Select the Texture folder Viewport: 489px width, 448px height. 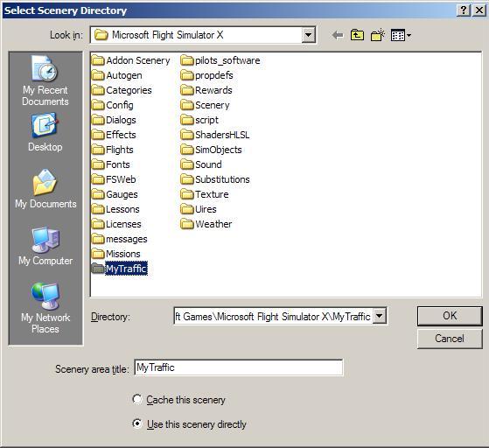[205, 194]
